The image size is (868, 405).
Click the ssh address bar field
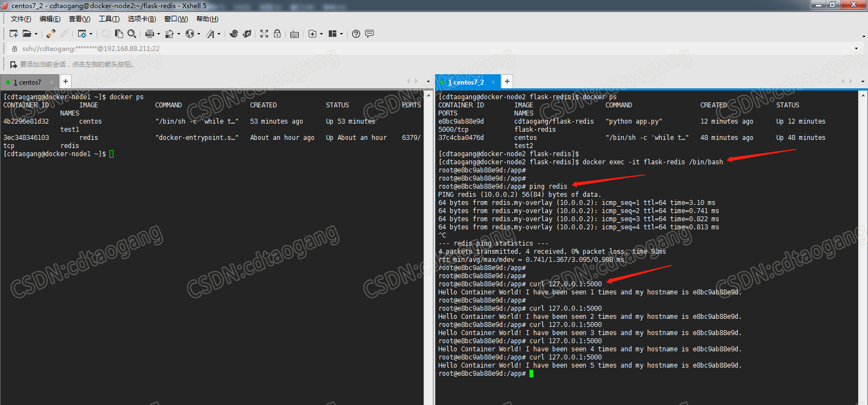pyautogui.click(x=434, y=48)
